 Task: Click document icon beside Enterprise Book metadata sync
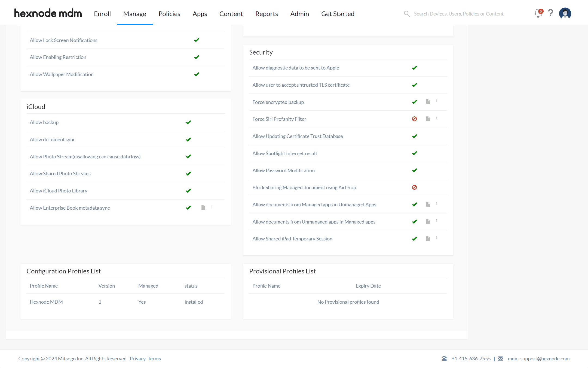(203, 207)
